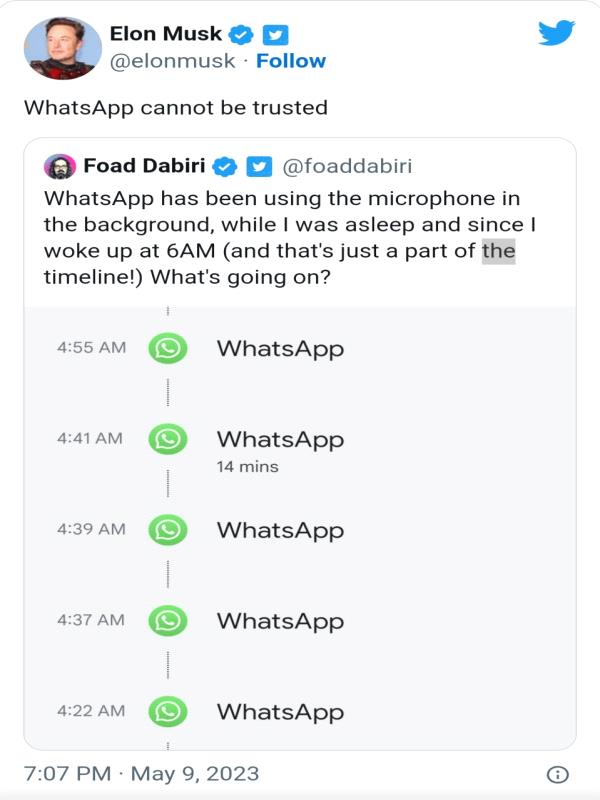The width and height of the screenshot is (600, 800).
Task: Click Elon Musk's blue verified badge
Action: 240,35
